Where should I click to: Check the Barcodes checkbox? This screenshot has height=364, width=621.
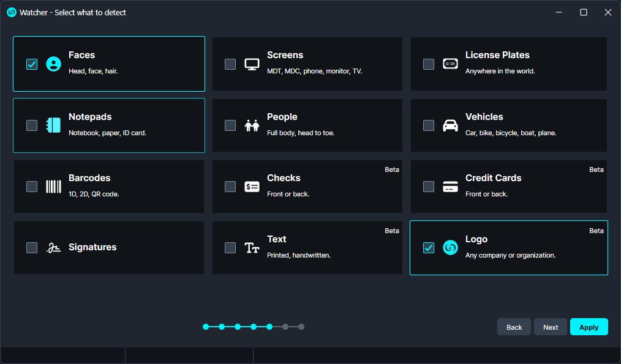tap(32, 187)
